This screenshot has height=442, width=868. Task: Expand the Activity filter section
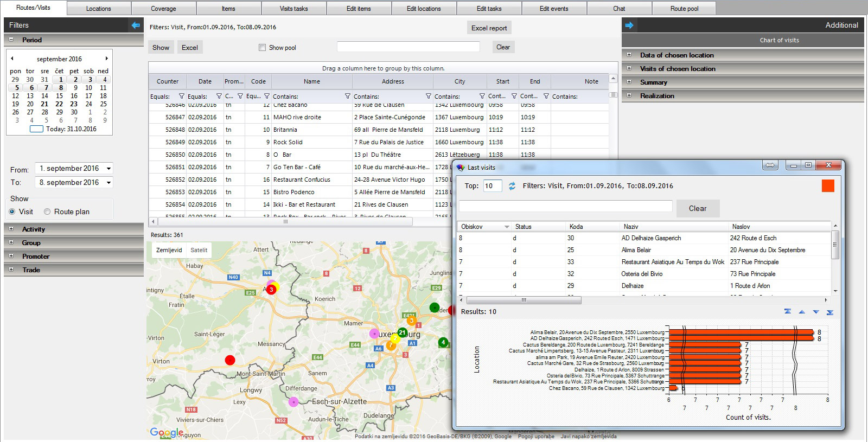pos(11,229)
